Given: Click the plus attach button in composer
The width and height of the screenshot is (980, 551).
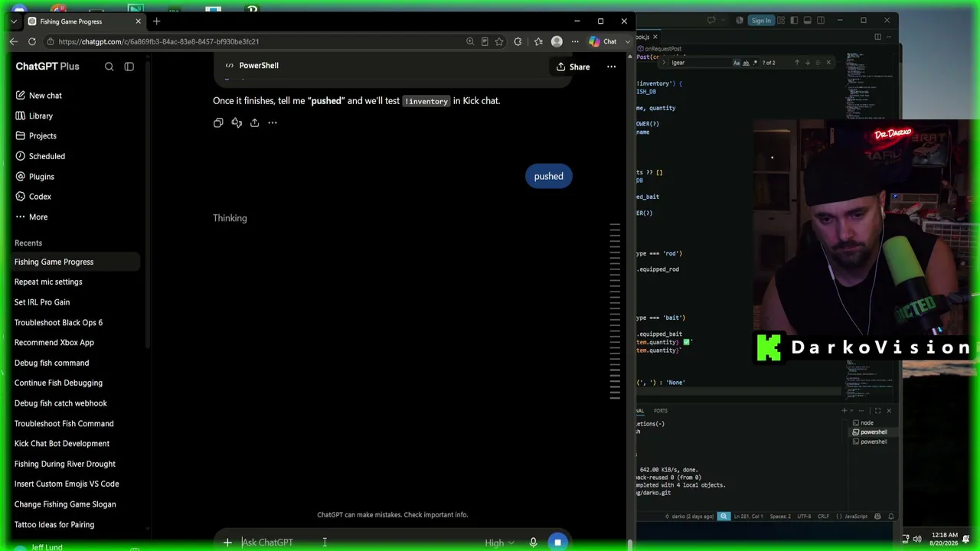Looking at the screenshot, I should [x=227, y=543].
